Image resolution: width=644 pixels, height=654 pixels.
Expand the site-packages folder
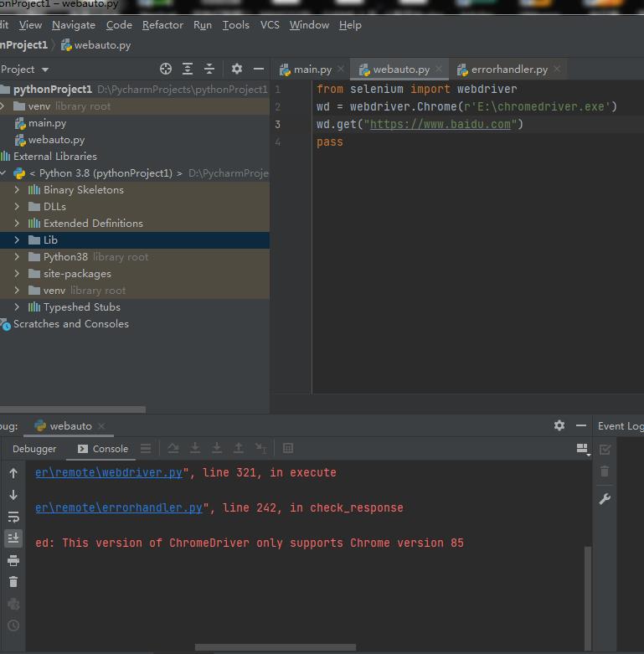17,274
